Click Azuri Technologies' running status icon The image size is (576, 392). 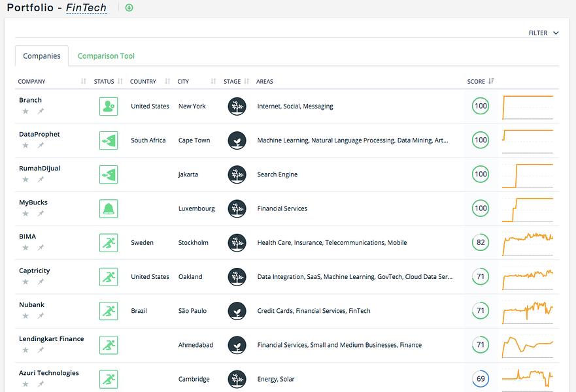tap(109, 380)
